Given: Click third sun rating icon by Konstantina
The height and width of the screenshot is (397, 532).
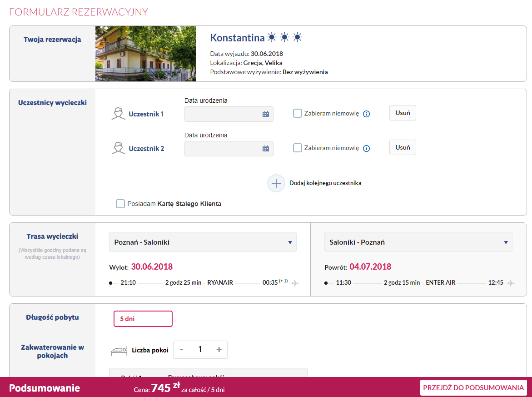Looking at the screenshot, I should pos(298,37).
